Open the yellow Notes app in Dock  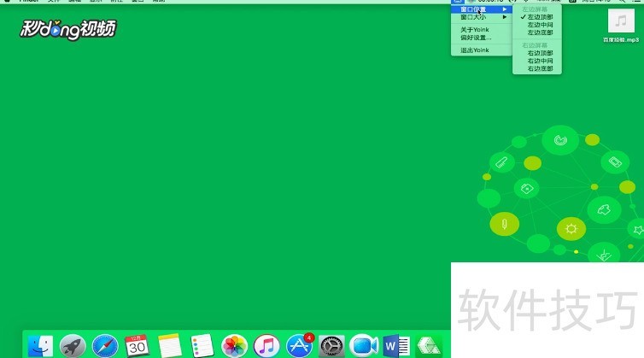170,346
